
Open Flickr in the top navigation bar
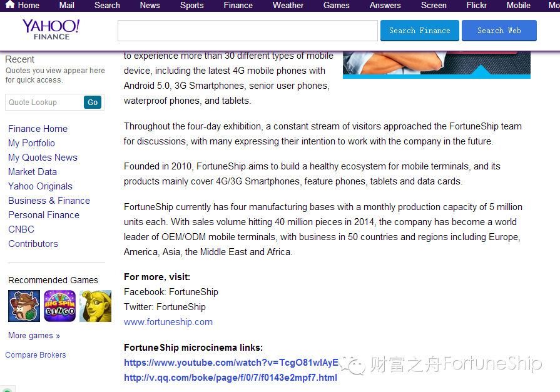[477, 6]
